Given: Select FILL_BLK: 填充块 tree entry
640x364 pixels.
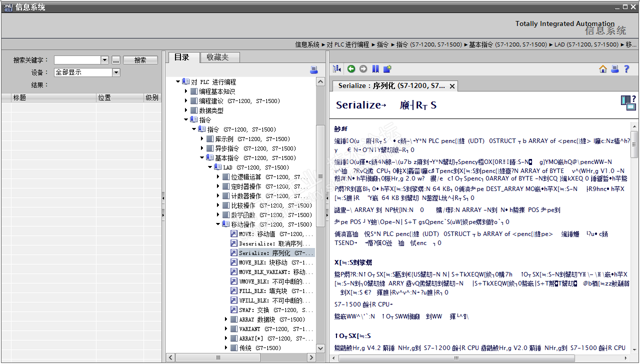Looking at the screenshot, I should tap(276, 291).
